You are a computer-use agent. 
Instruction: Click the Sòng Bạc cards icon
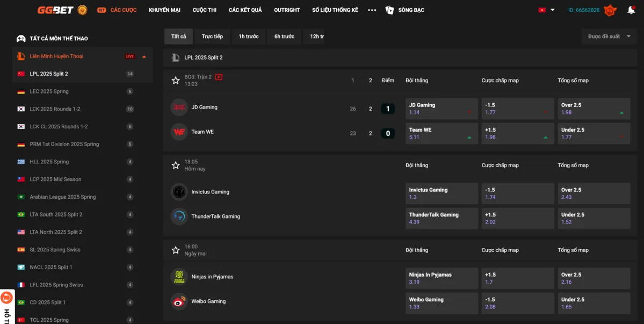[389, 10]
